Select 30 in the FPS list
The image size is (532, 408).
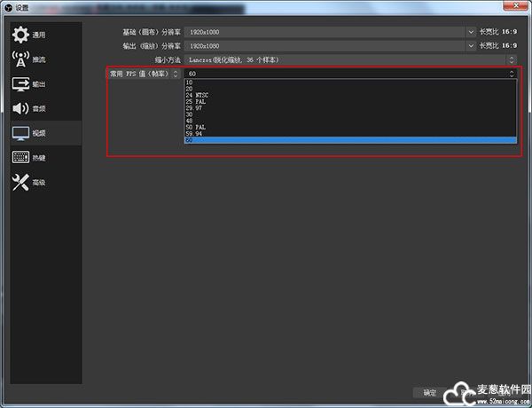tap(190, 114)
